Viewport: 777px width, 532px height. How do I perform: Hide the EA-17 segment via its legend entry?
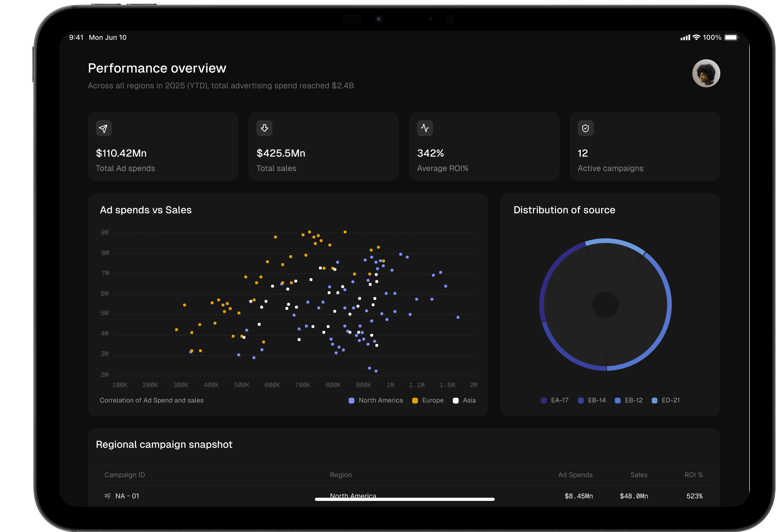click(555, 400)
